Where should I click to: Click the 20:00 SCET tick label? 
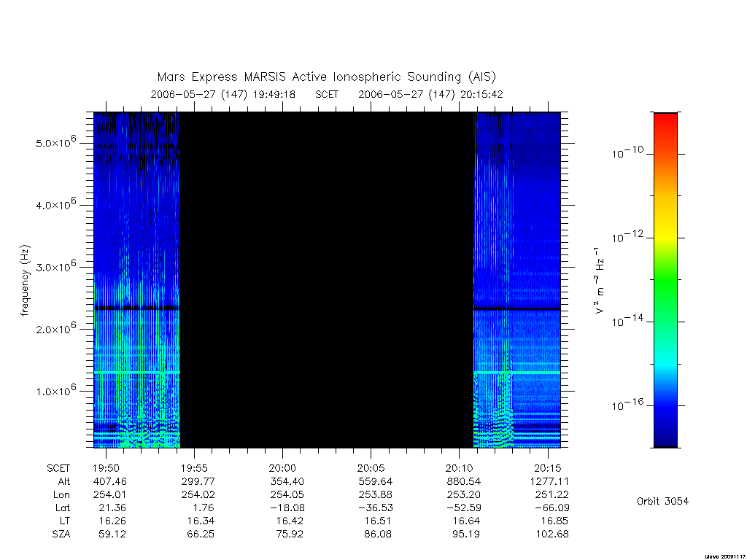[282, 468]
